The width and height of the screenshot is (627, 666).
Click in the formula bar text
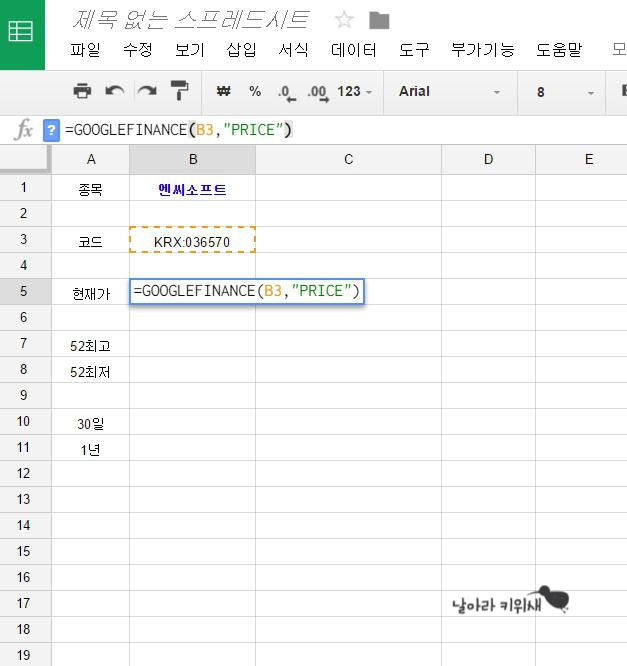[x=178, y=130]
